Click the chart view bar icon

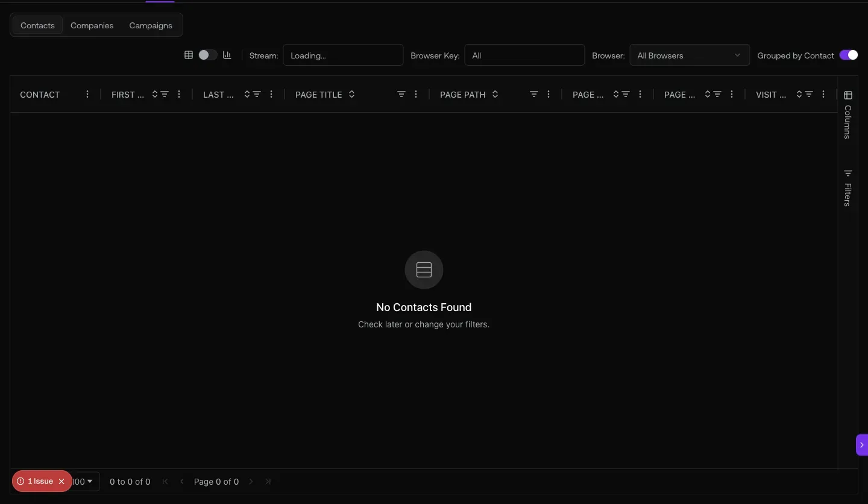[227, 55]
